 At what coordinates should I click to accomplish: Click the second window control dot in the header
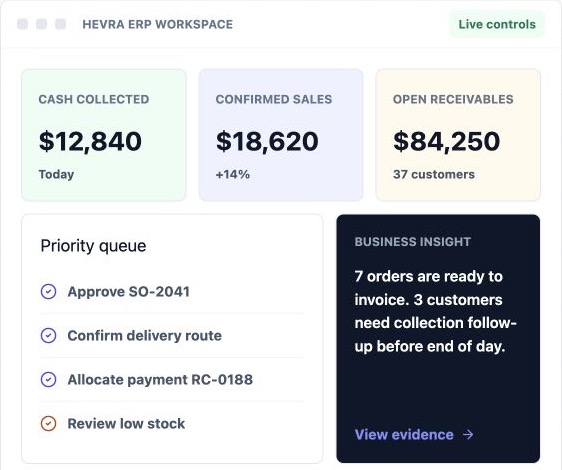pyautogui.click(x=42, y=24)
